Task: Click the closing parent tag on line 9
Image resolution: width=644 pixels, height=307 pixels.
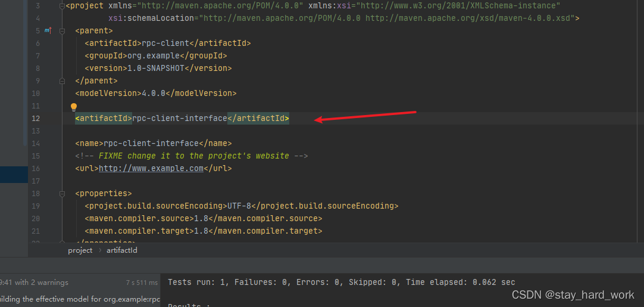Action: (96, 80)
